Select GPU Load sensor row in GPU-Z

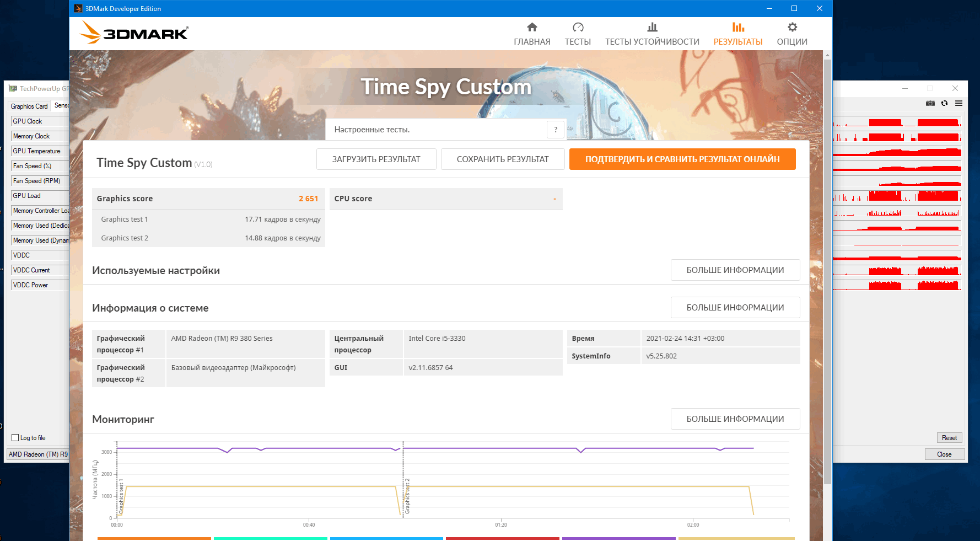pos(40,196)
